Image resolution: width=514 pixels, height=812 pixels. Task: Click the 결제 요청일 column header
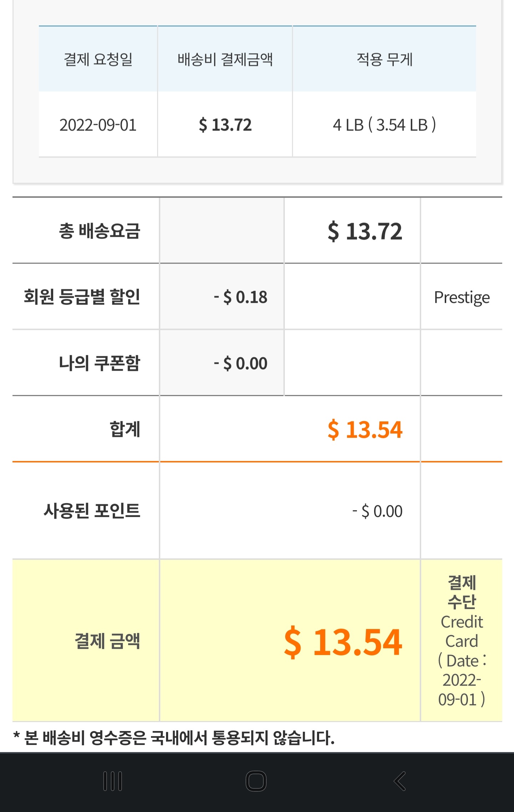pos(98,59)
